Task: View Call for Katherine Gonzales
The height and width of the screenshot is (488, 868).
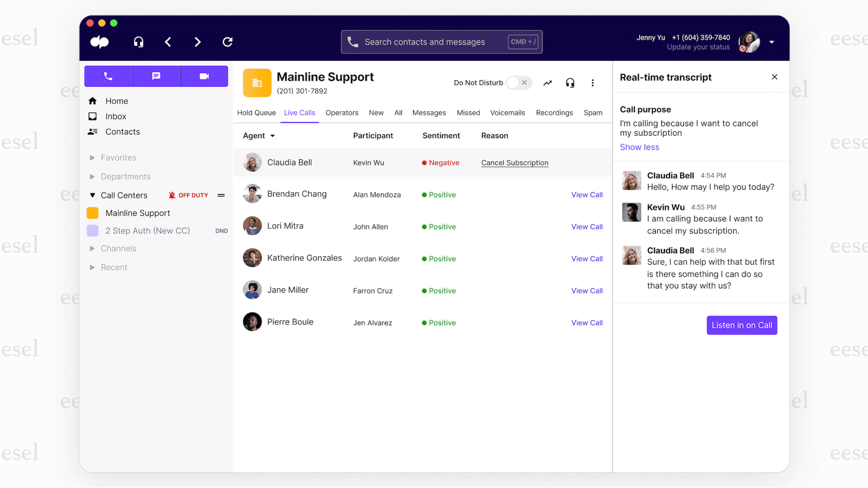Action: 587,259
